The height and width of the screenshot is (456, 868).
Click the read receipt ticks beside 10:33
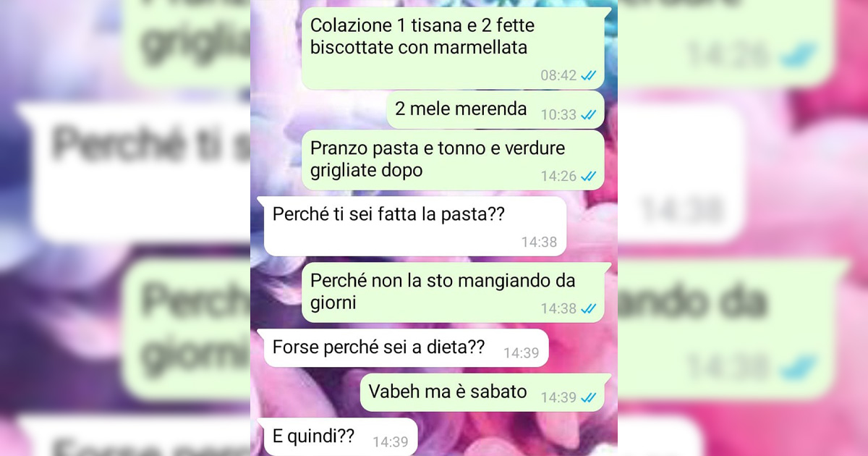pos(588,114)
